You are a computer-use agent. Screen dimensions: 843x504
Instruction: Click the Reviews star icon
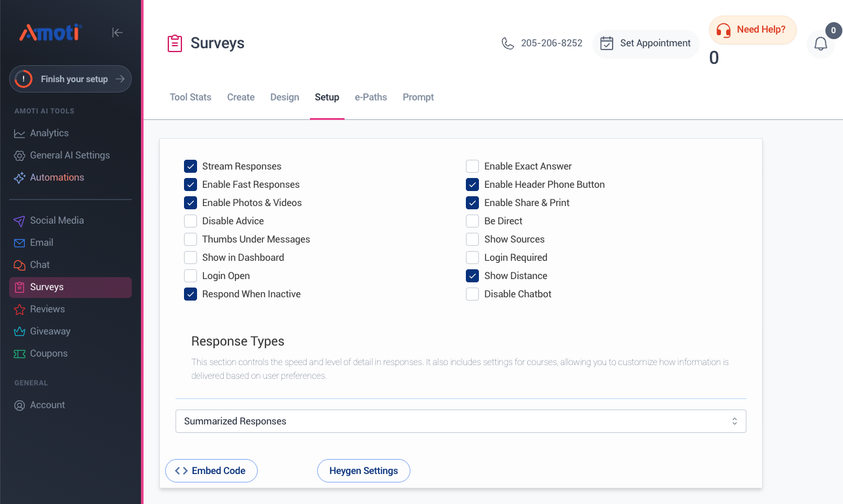(20, 309)
